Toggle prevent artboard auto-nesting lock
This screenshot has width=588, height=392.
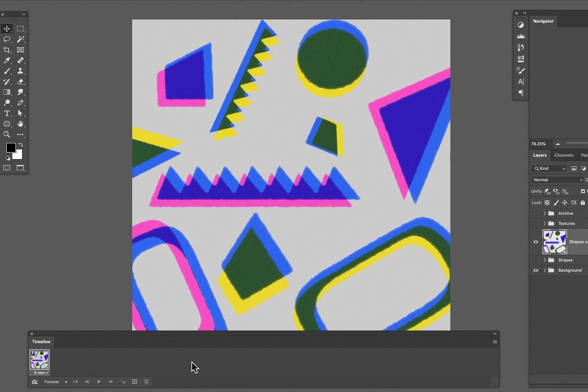click(x=573, y=202)
